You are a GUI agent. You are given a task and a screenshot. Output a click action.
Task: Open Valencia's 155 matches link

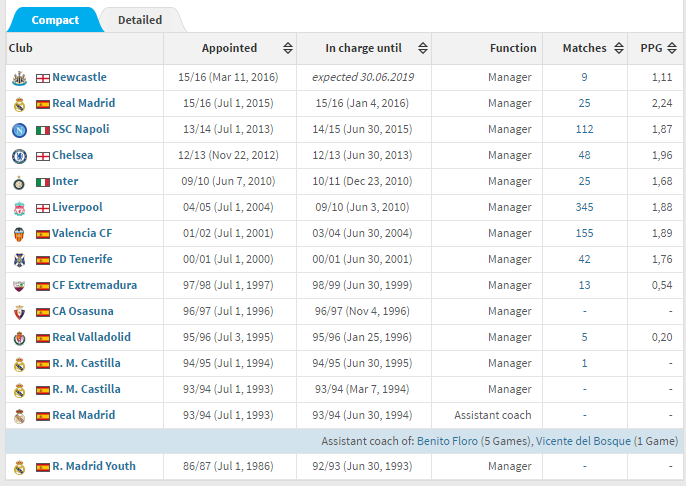(x=584, y=233)
